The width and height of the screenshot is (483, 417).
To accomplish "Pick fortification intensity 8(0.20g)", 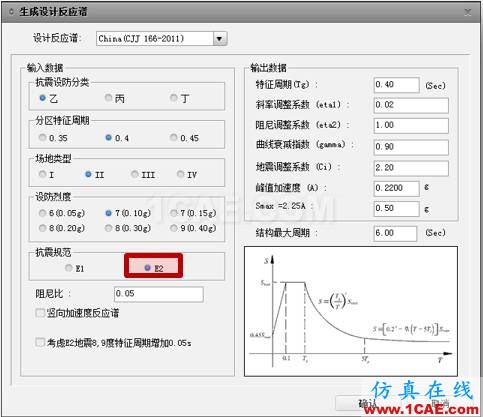I will point(42,228).
